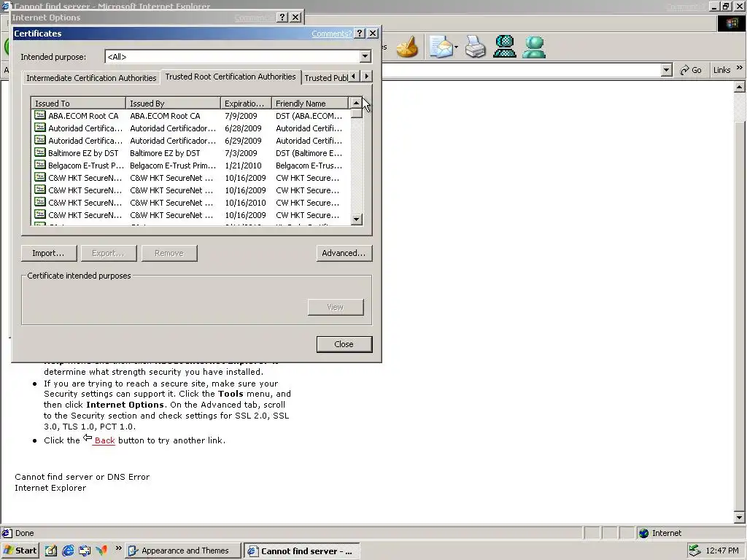Click the ABA.ECOM Root CA certificate icon
Viewport: 747px width, 560px height.
tap(40, 115)
